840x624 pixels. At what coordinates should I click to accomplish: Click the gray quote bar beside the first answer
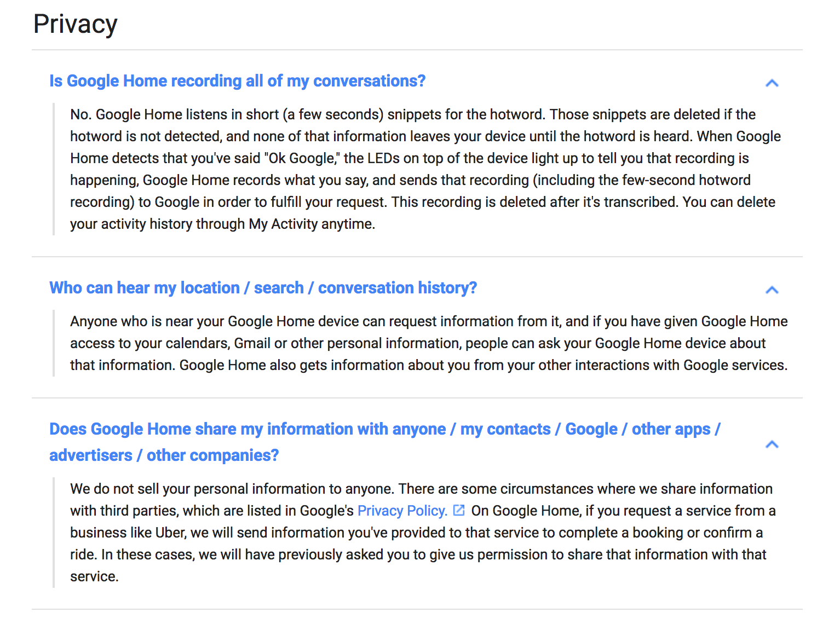click(54, 169)
